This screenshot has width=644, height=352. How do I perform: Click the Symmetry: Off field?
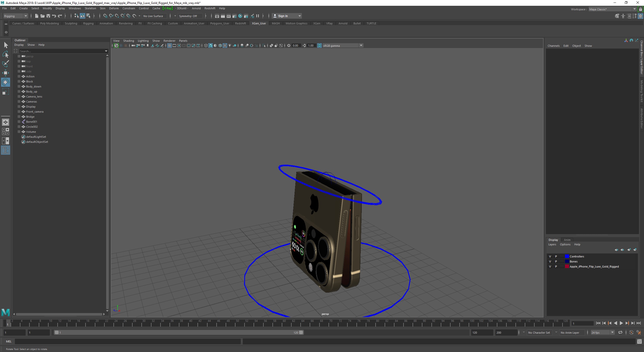click(x=190, y=16)
